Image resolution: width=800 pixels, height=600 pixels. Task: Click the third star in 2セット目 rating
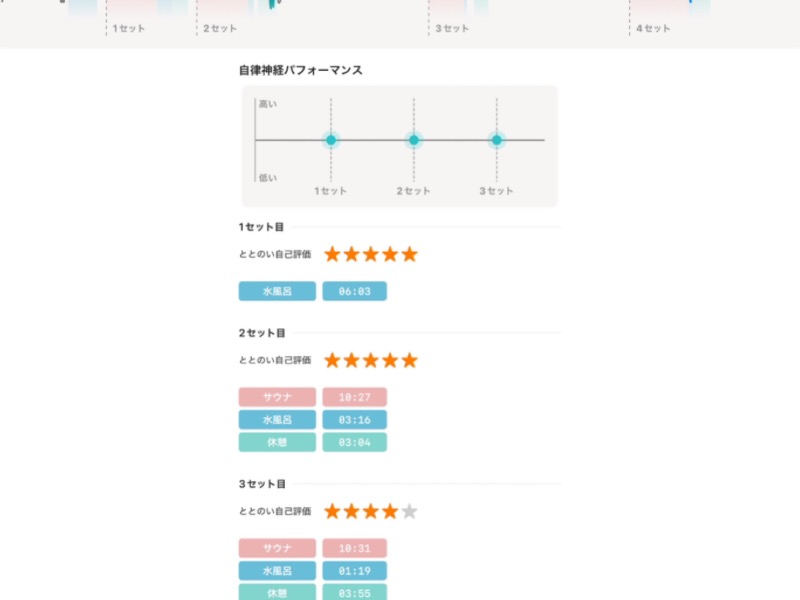point(371,360)
